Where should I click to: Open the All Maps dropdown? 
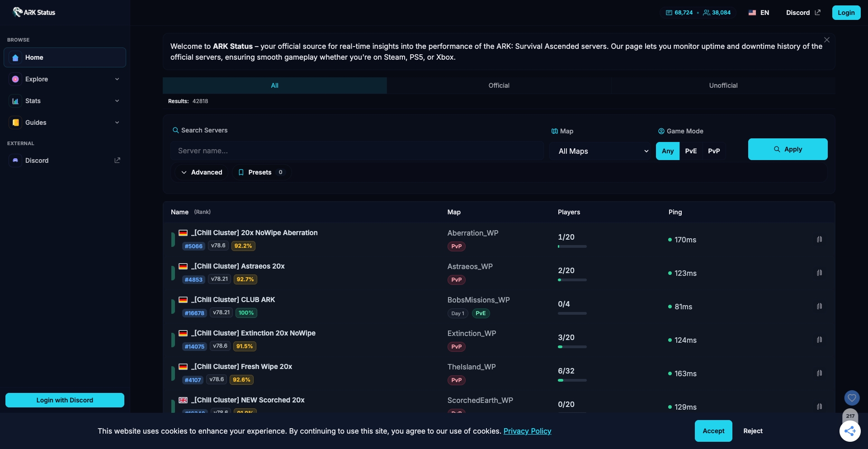click(601, 151)
